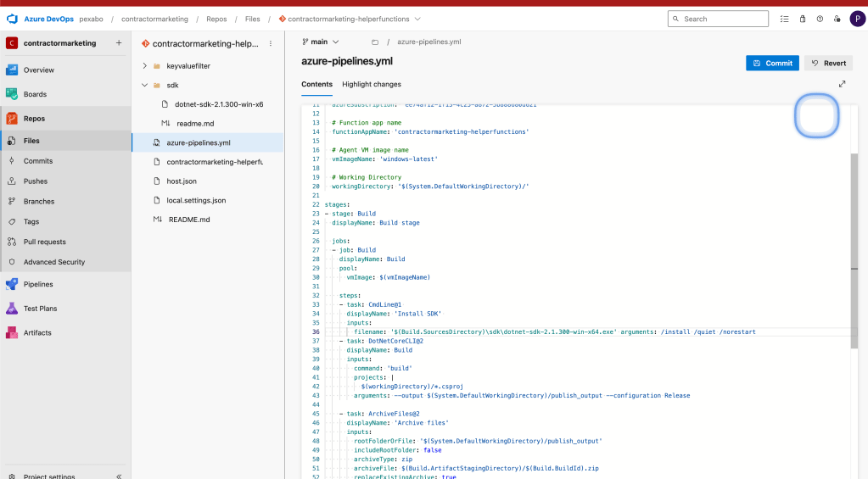Open Branches in Repos submenu

click(x=66, y=201)
